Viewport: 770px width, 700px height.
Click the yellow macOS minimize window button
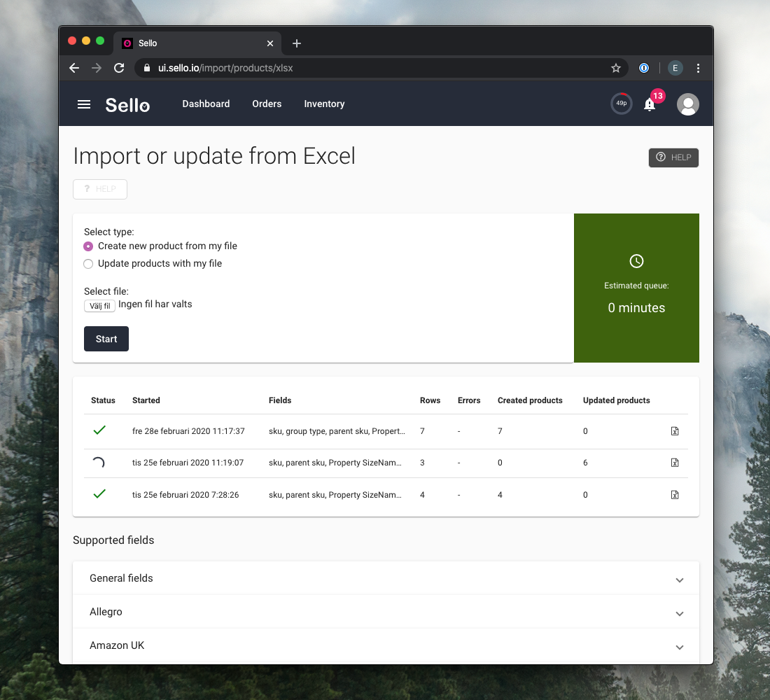86,41
